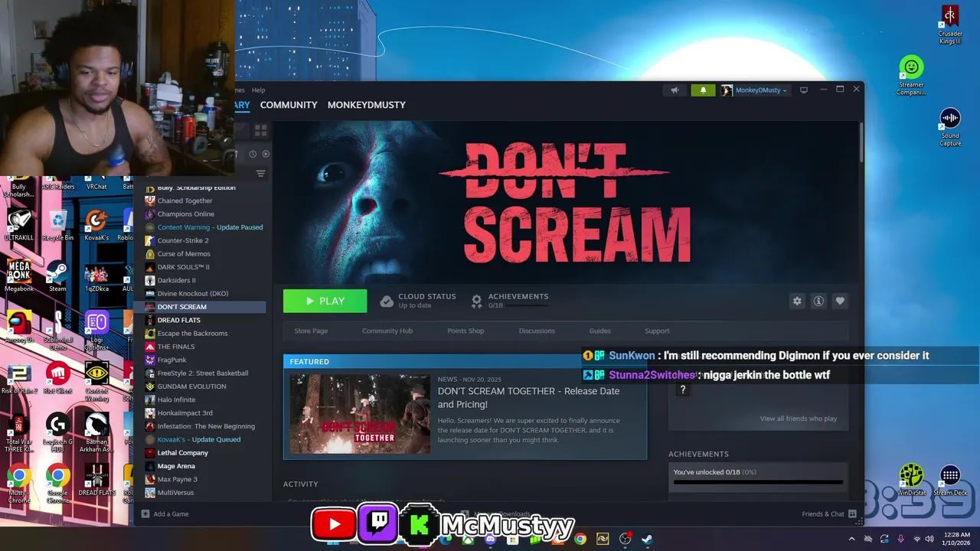Show the game information icon

818,301
